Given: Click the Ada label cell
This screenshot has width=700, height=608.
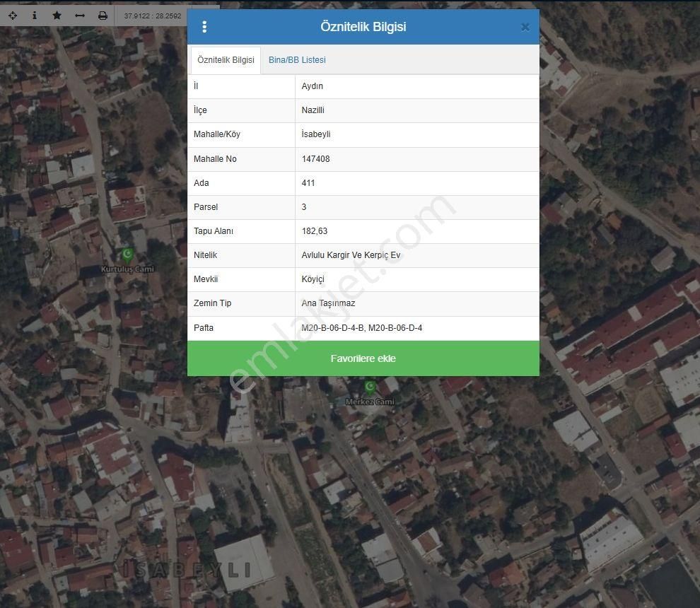Looking at the screenshot, I should [x=241, y=183].
